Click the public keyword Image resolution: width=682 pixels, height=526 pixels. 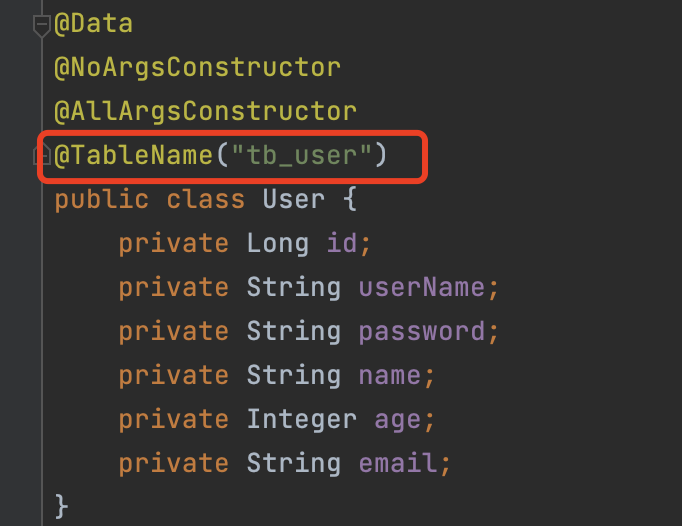pyautogui.click(x=101, y=199)
